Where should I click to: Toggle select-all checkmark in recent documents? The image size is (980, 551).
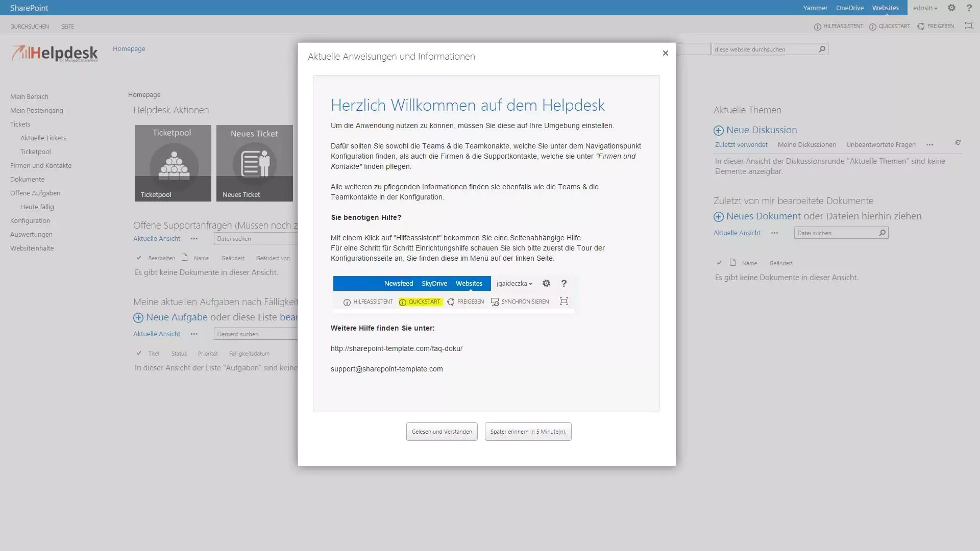[x=719, y=263]
